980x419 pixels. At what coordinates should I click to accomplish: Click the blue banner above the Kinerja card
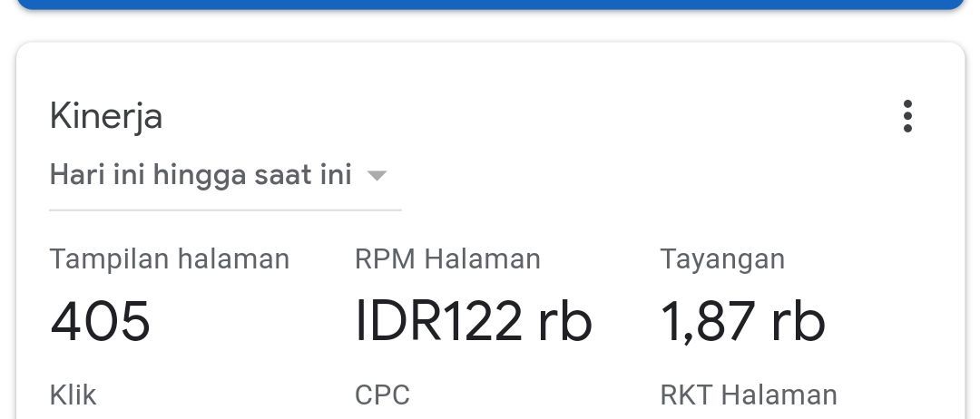(x=490, y=5)
